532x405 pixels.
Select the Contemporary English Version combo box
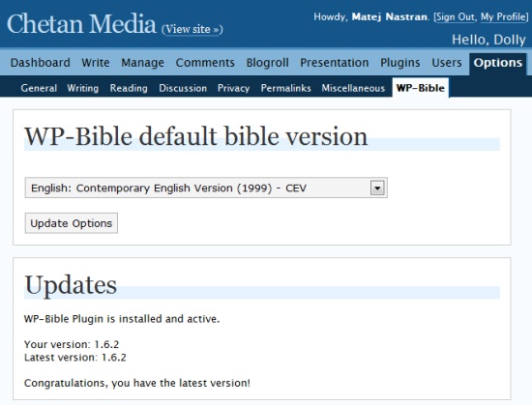point(206,188)
